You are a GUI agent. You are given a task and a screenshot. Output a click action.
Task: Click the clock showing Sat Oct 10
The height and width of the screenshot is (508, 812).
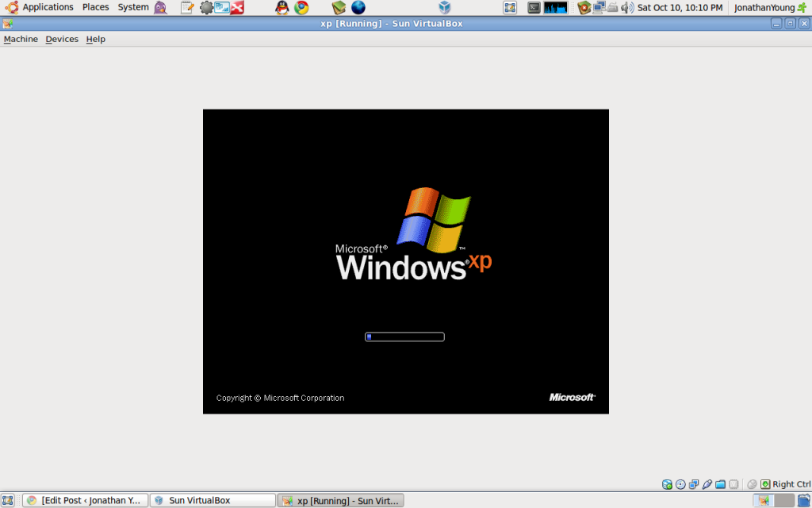tap(680, 7)
